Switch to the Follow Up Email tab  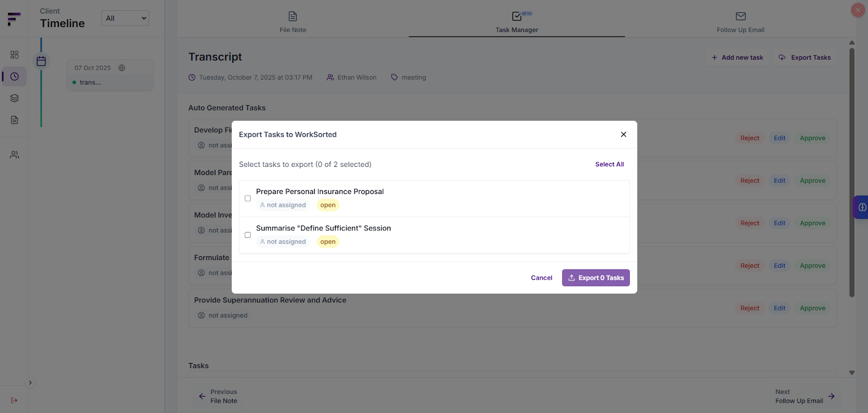click(x=739, y=22)
